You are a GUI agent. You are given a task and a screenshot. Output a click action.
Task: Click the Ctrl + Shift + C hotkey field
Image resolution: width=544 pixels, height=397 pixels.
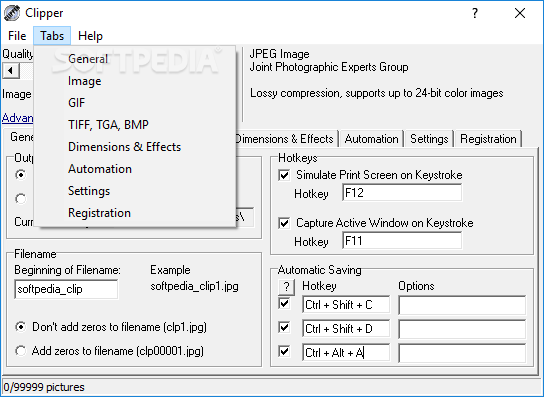coord(346,305)
